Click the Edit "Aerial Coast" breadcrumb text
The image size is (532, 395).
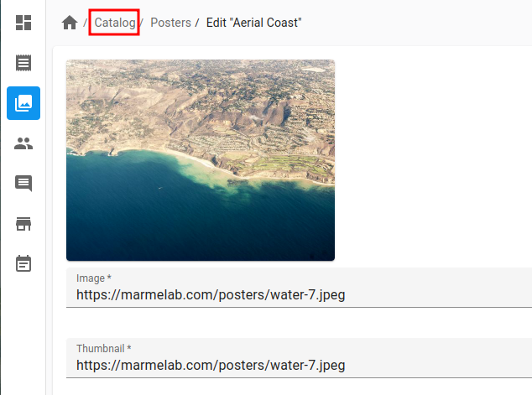coord(253,23)
